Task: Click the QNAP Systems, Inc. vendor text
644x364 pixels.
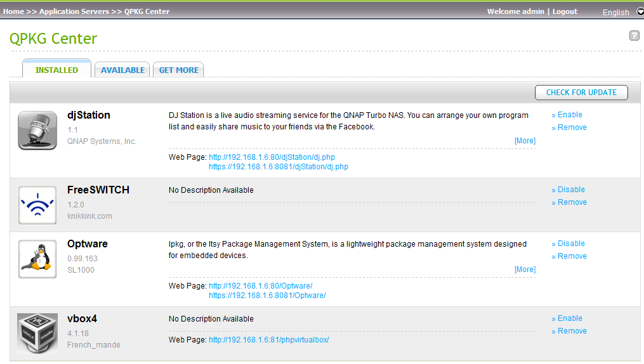Action: 102,141
